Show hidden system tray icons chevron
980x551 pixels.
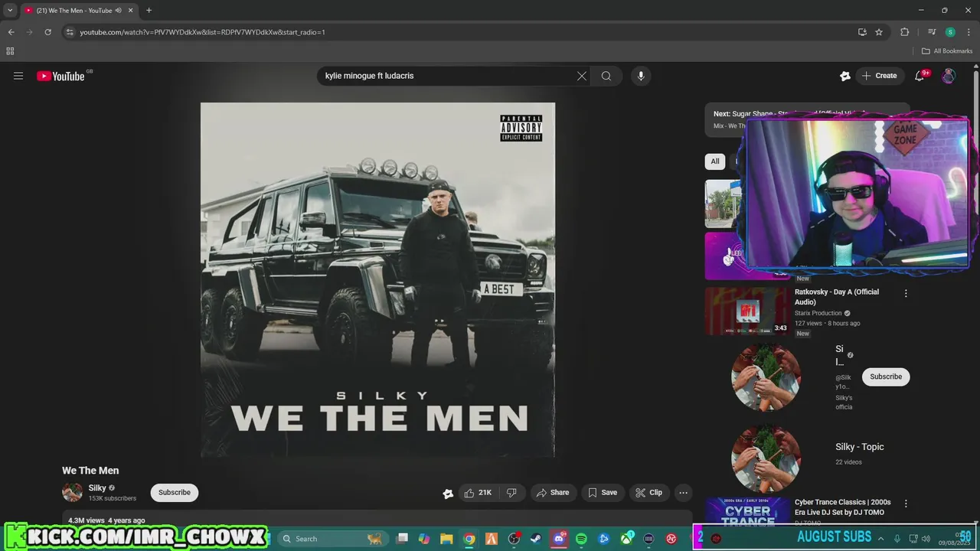(880, 539)
